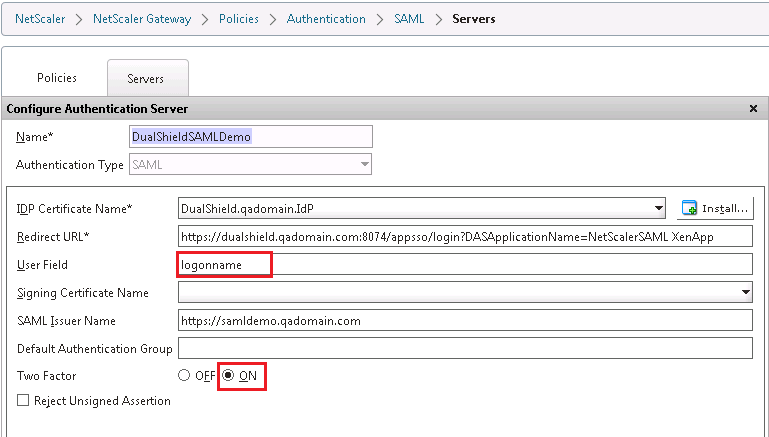Screen dimensions: 769x437
Task: Navigate to NetScaler Gateway breadcrumb
Action: (141, 19)
